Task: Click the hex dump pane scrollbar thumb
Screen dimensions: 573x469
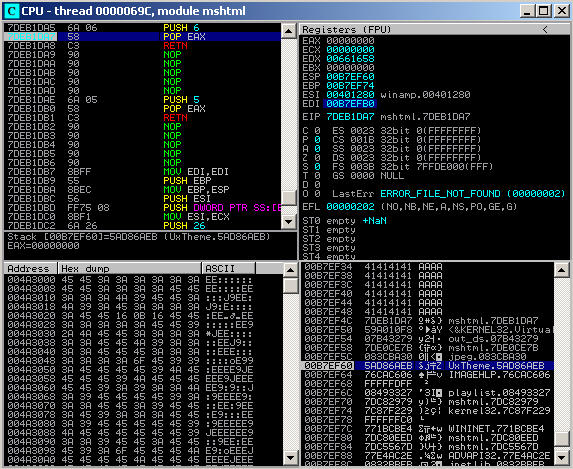Action: tap(291, 285)
